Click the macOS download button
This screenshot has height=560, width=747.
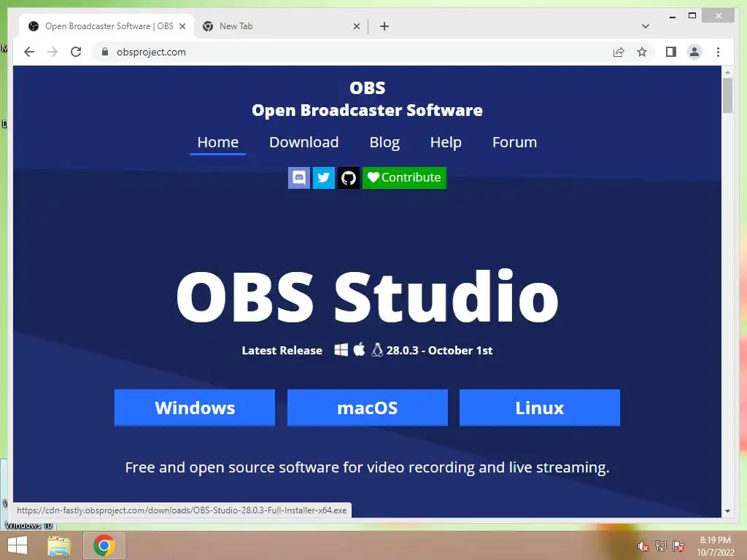(368, 408)
